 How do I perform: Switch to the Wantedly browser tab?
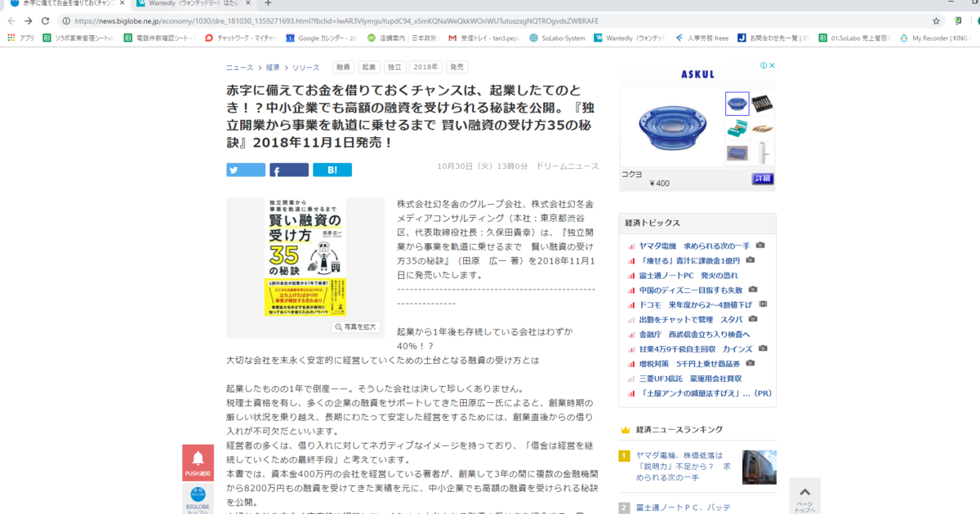(x=193, y=3)
